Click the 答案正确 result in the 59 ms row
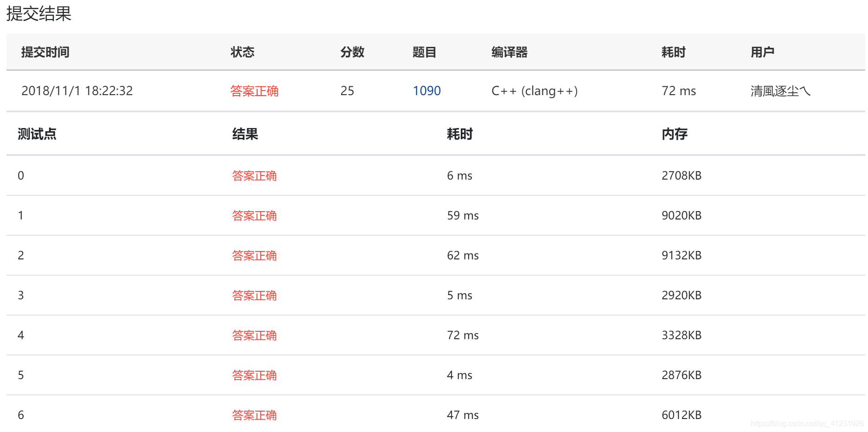The image size is (868, 432). click(x=255, y=216)
